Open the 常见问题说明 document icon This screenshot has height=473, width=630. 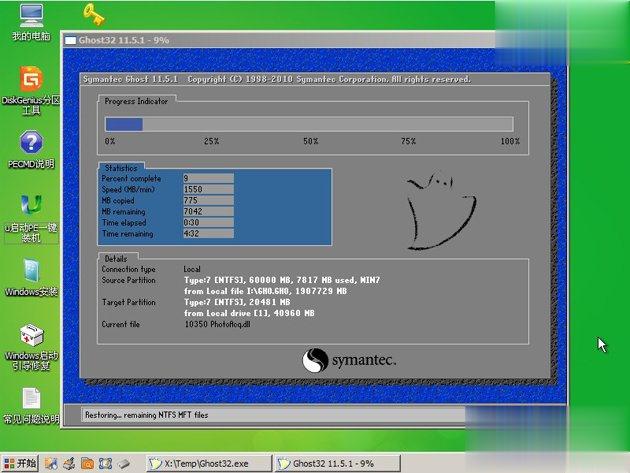tap(31, 406)
